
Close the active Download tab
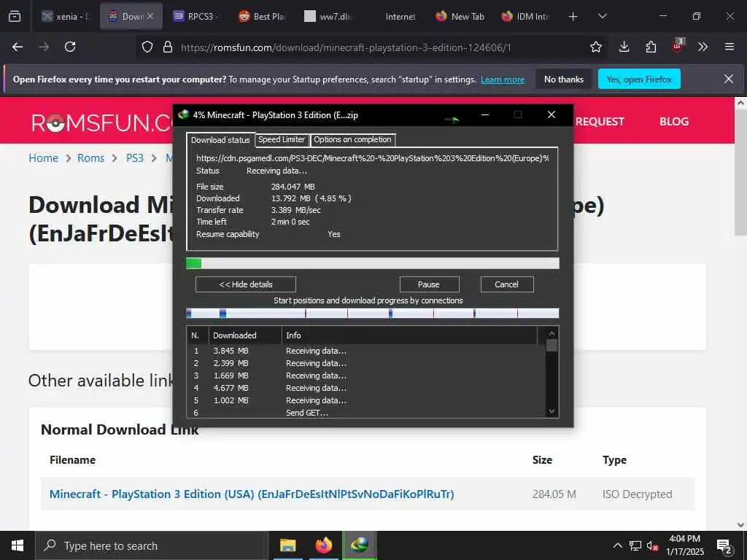click(150, 16)
